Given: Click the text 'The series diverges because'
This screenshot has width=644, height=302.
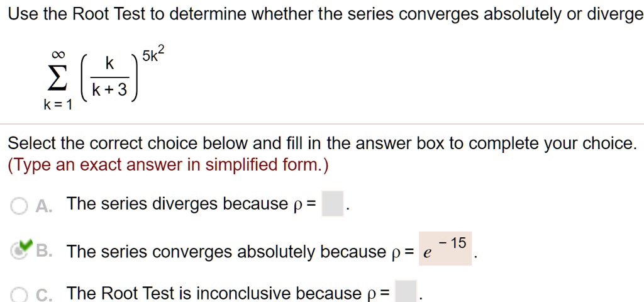Looking at the screenshot, I should click(x=177, y=204).
